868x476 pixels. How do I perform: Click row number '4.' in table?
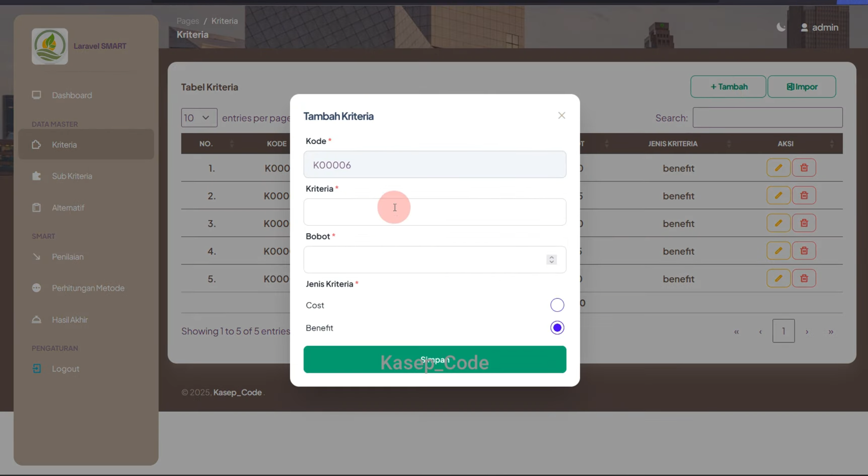pos(211,251)
